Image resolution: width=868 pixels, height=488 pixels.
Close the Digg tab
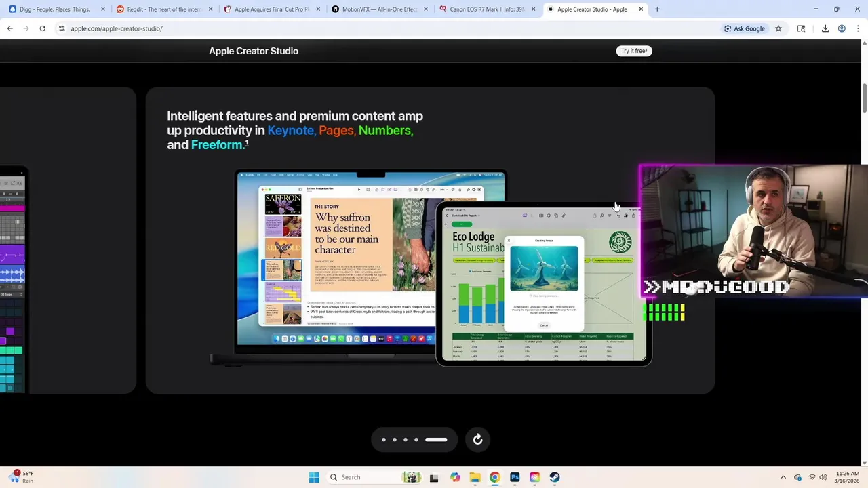tap(103, 9)
